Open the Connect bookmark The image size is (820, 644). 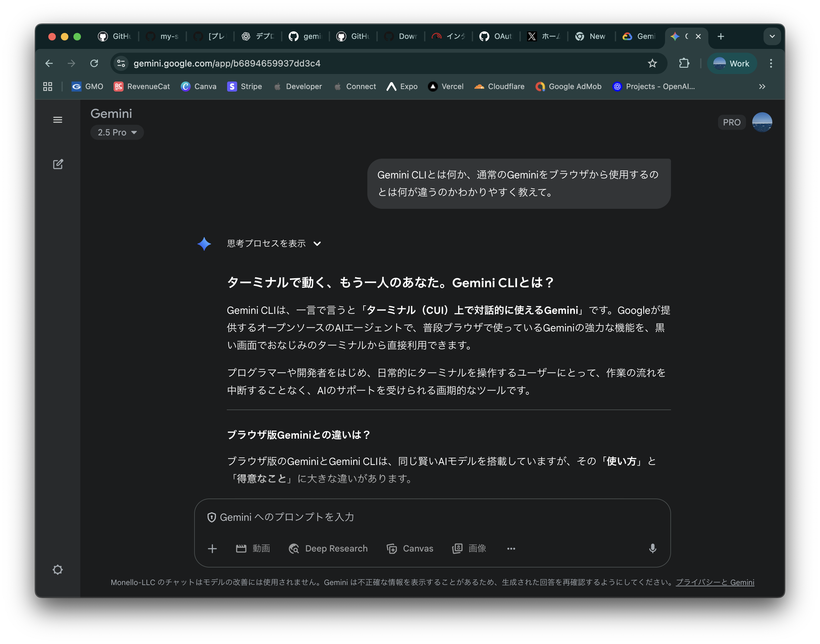354,86
